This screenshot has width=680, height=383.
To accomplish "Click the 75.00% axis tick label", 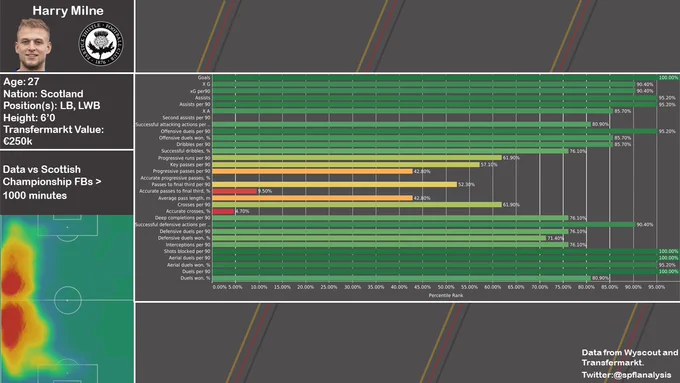I will 563,287.
